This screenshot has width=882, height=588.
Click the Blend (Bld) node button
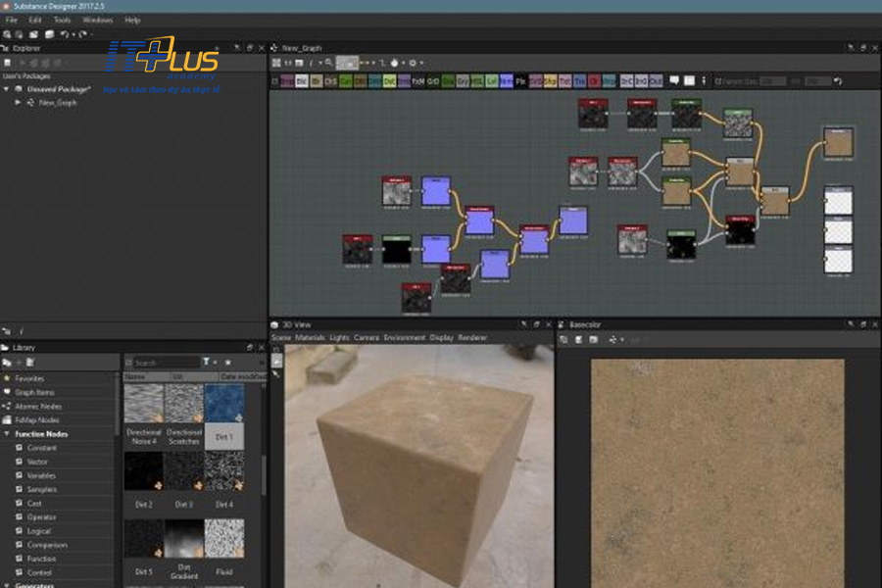[x=302, y=81]
